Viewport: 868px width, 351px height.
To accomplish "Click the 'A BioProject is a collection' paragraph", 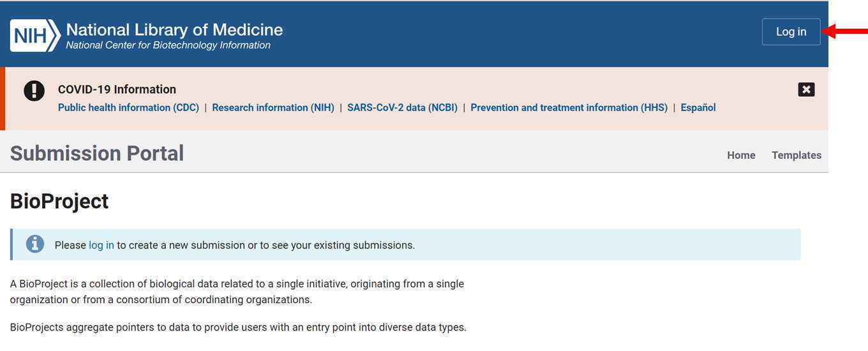I will coord(237,292).
